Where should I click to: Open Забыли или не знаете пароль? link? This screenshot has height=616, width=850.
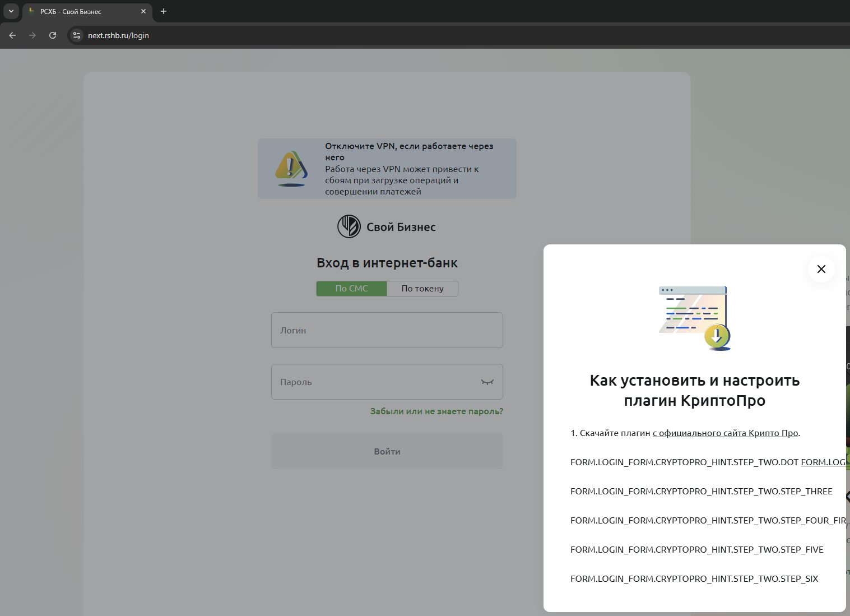tap(436, 411)
